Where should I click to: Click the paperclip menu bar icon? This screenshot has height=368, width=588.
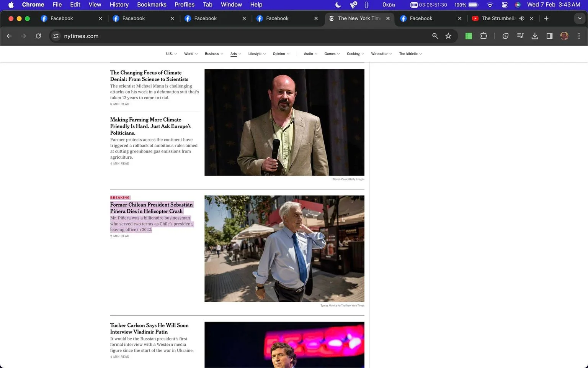366,5
